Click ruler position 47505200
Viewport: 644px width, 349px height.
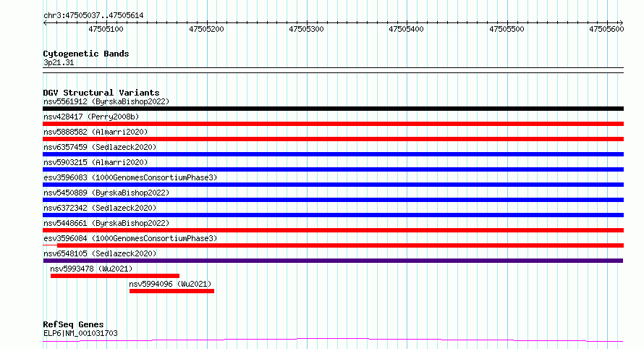(207, 29)
